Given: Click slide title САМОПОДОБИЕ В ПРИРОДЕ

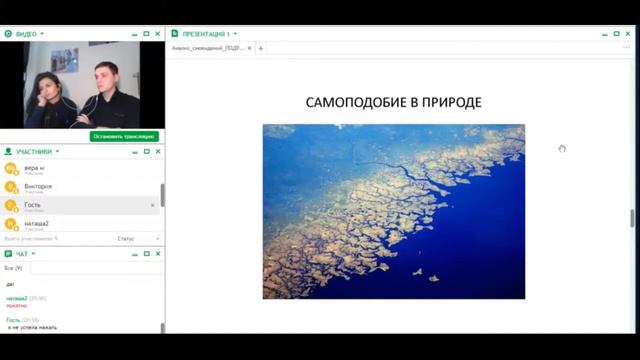Looking at the screenshot, I should coord(393,102).
